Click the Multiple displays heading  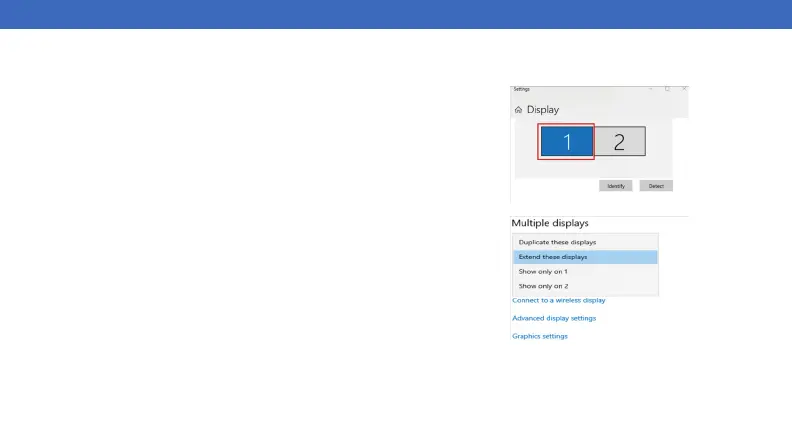click(550, 223)
